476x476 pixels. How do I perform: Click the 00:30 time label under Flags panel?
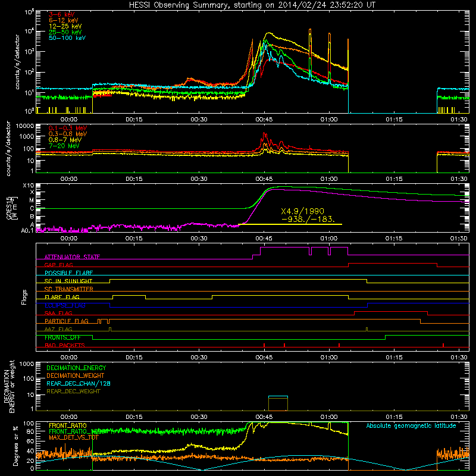click(199, 358)
